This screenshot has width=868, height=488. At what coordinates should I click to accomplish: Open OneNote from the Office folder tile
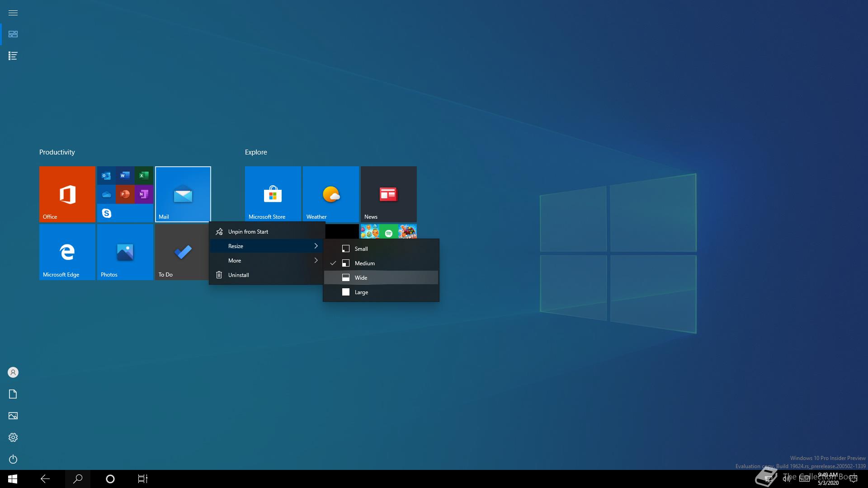144,194
